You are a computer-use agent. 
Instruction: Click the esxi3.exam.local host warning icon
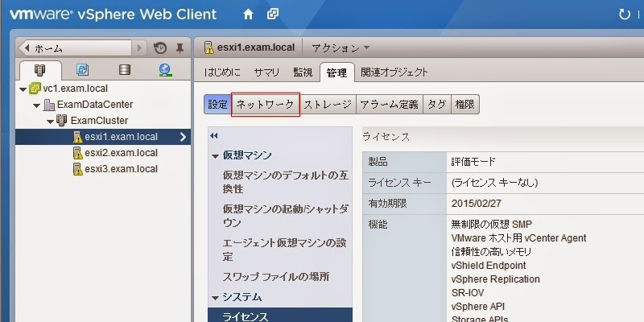[78, 169]
